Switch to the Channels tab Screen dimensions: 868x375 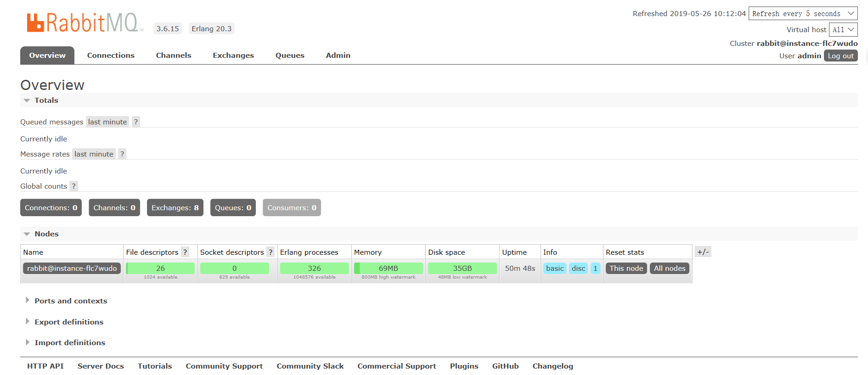click(174, 55)
